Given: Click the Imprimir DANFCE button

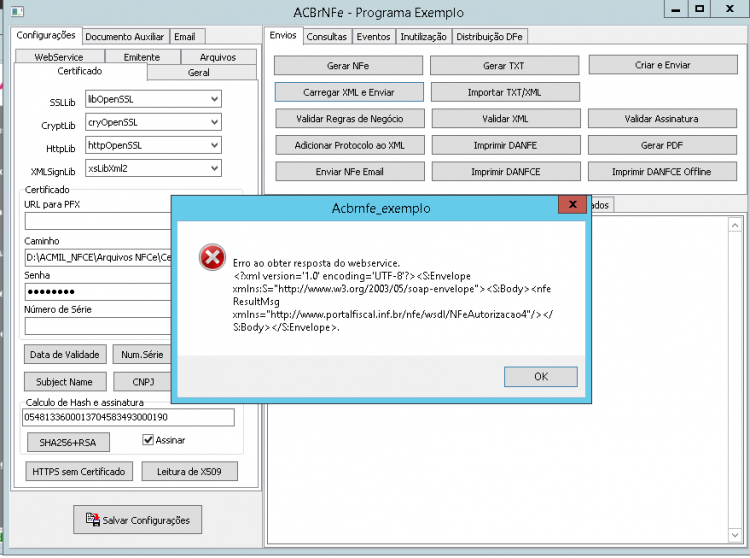Looking at the screenshot, I should click(506, 172).
